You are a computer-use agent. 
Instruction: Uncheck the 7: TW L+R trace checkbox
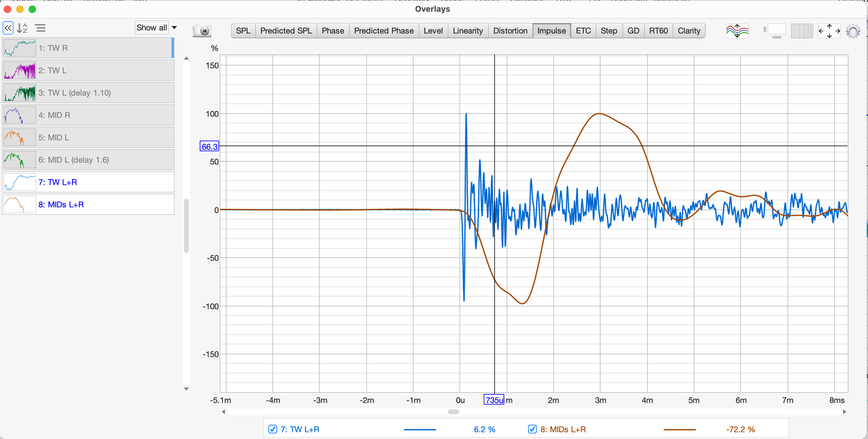point(273,429)
